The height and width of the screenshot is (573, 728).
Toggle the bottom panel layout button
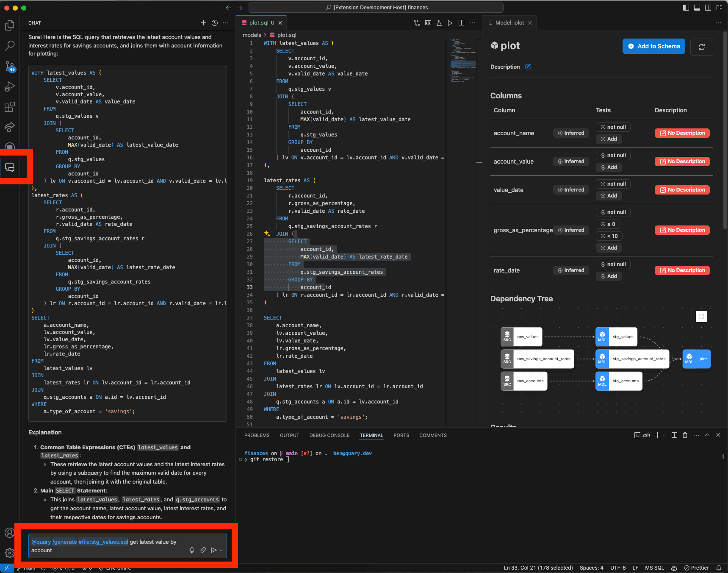[x=697, y=8]
